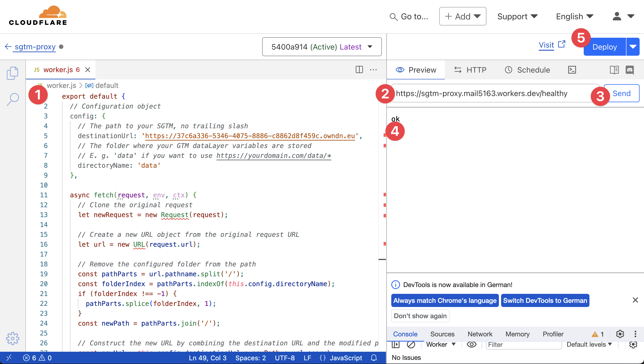Open the Search magnifier in editor sidebar
Viewport: 644px width, 364px height.
(x=12, y=99)
